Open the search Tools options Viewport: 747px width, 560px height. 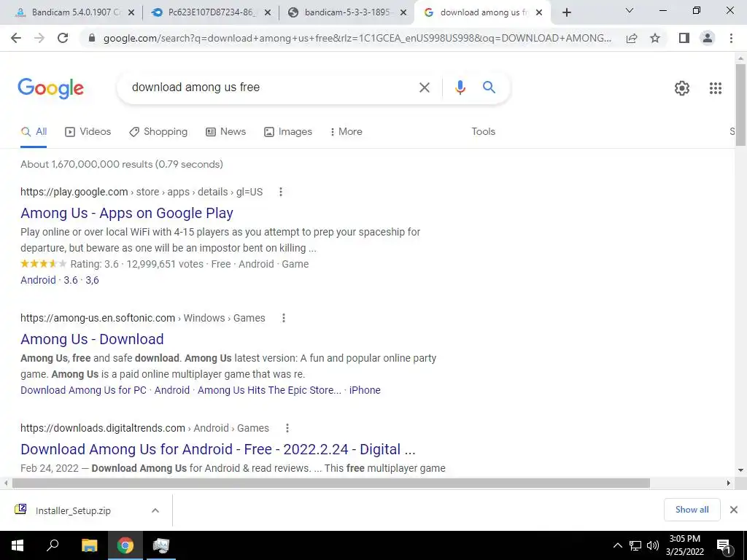[483, 132]
